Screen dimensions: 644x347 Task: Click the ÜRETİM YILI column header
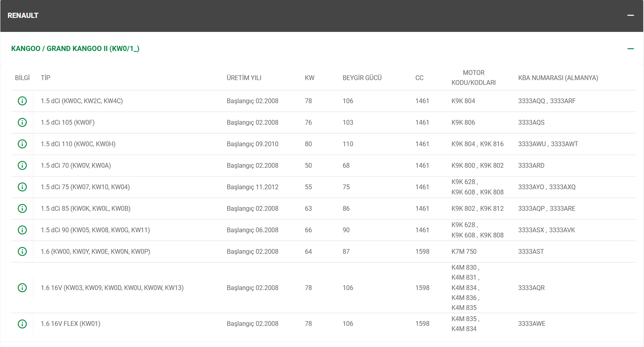[x=244, y=78]
